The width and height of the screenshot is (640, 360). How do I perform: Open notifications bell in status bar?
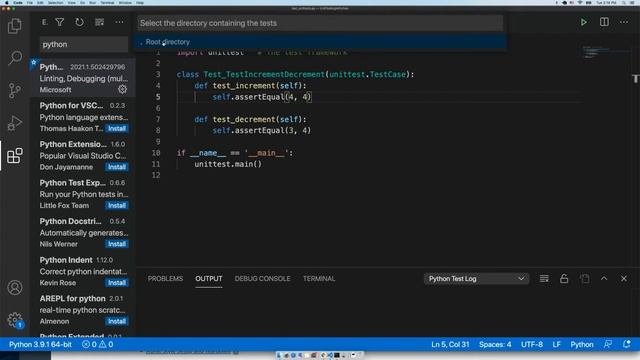tap(627, 344)
